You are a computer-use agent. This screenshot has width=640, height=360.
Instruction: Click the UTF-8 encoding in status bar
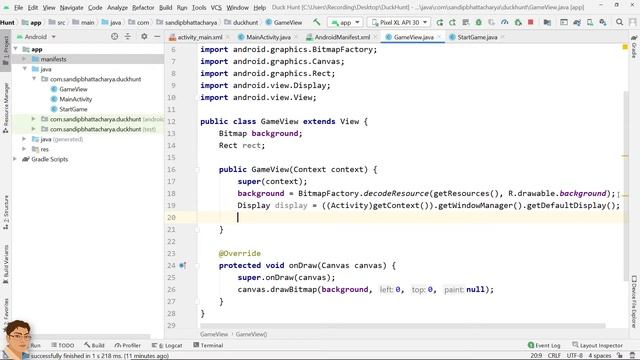point(575,356)
